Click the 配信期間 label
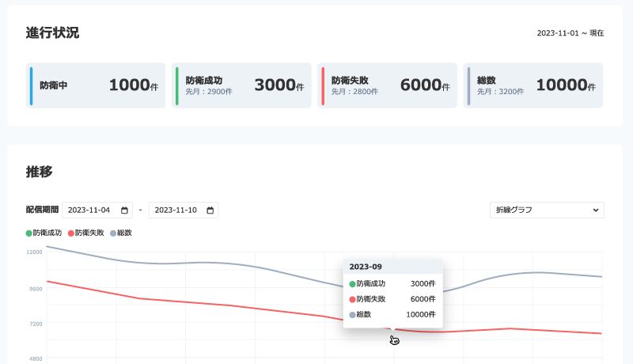The height and width of the screenshot is (364, 633). click(x=42, y=210)
